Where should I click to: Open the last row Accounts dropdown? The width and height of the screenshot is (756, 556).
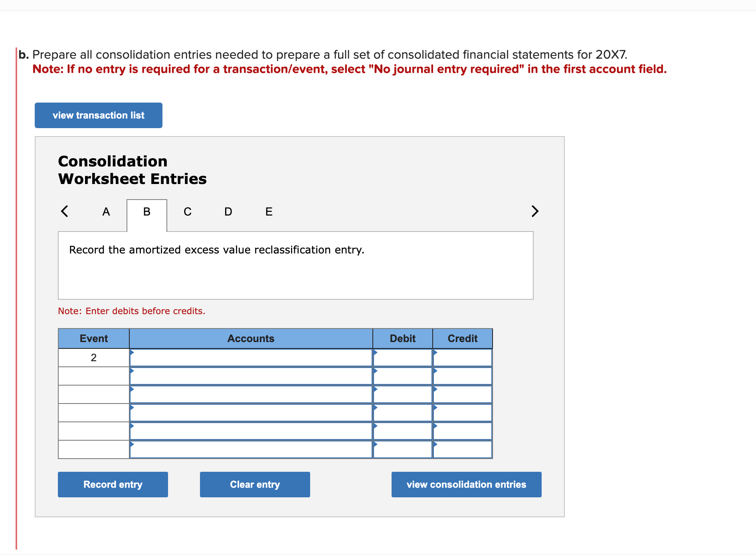[250, 449]
